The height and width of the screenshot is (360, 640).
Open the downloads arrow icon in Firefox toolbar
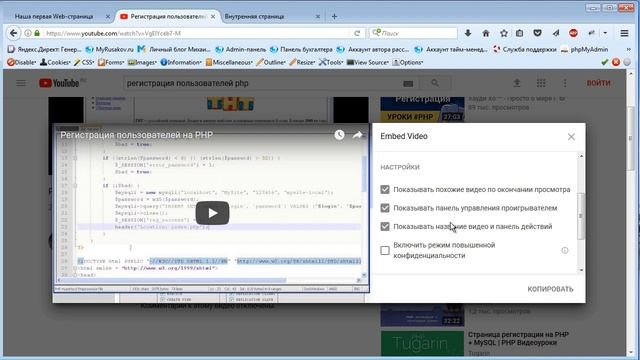click(468, 33)
